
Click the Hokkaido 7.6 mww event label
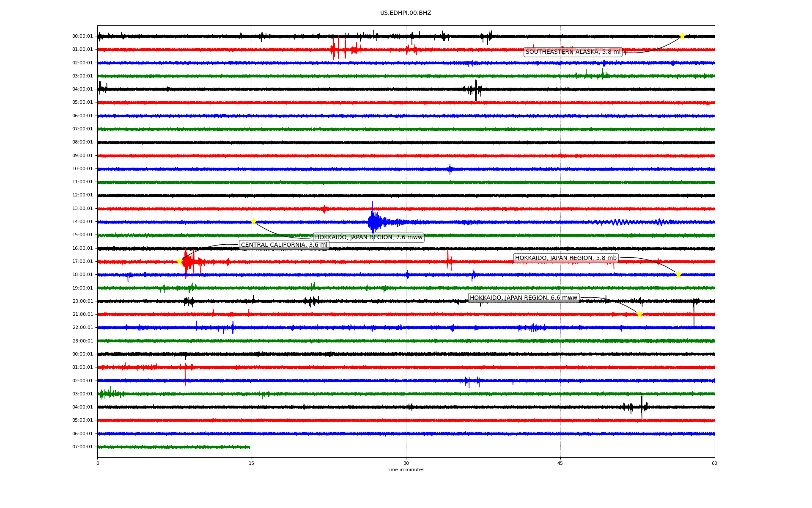point(368,237)
